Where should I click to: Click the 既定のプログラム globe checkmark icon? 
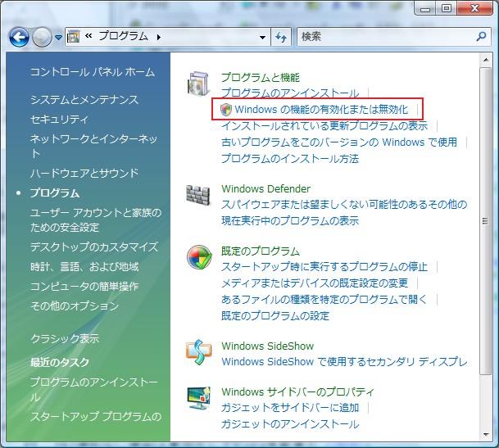point(199,257)
